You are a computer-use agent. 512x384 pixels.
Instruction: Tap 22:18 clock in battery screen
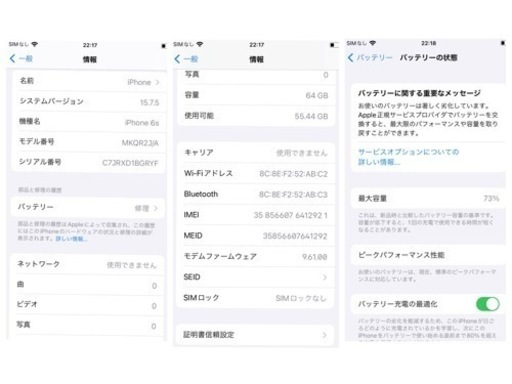point(428,43)
